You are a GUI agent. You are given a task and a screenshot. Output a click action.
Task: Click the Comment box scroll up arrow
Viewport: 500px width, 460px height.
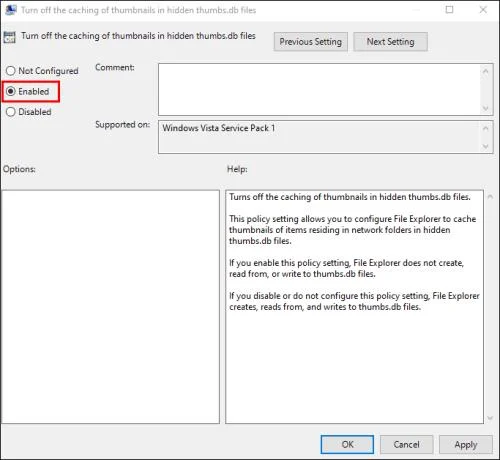(486, 71)
